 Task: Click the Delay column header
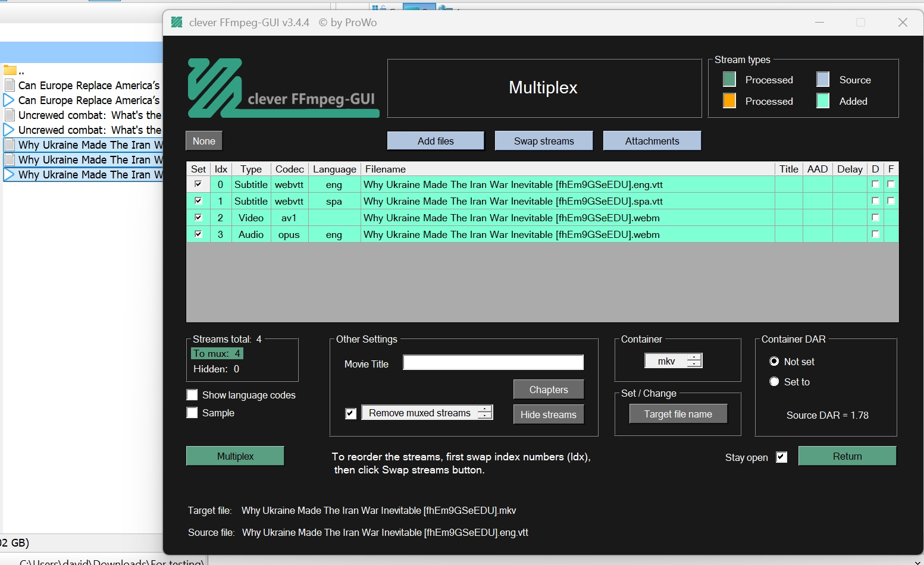click(x=850, y=169)
